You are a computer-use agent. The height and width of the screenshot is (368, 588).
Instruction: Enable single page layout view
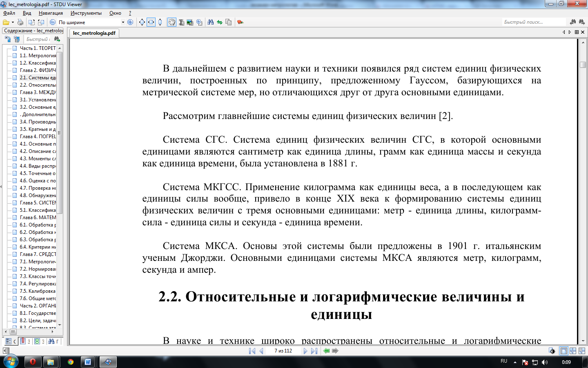click(564, 351)
